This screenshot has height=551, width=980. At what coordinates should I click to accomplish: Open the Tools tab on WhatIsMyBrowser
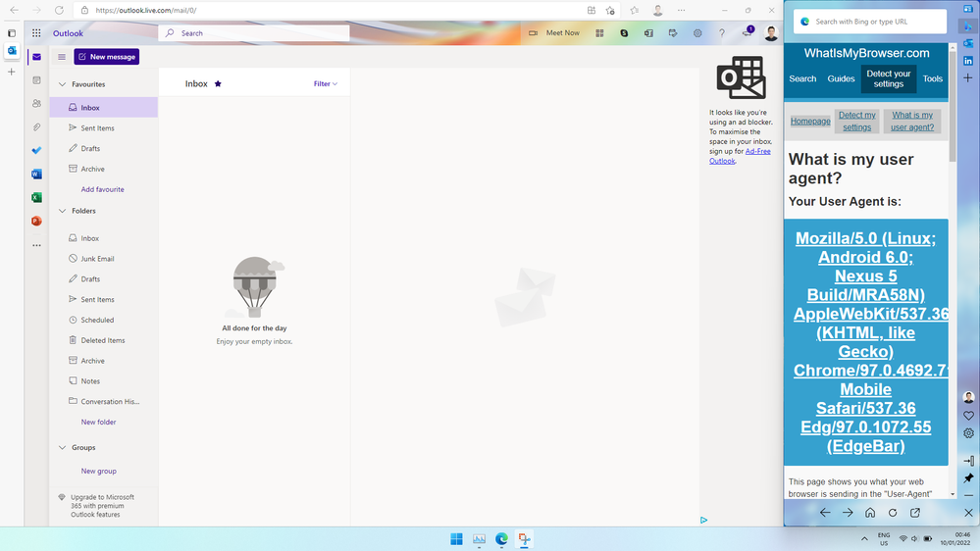pos(933,78)
